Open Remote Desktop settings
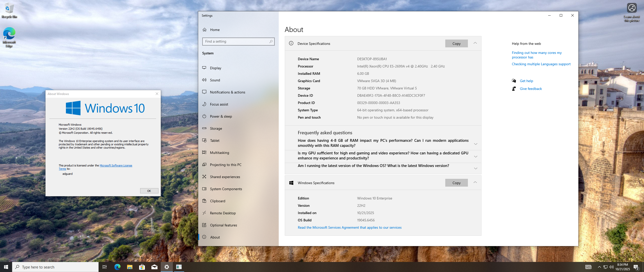Viewport: 644px width, 272px height. tap(223, 213)
